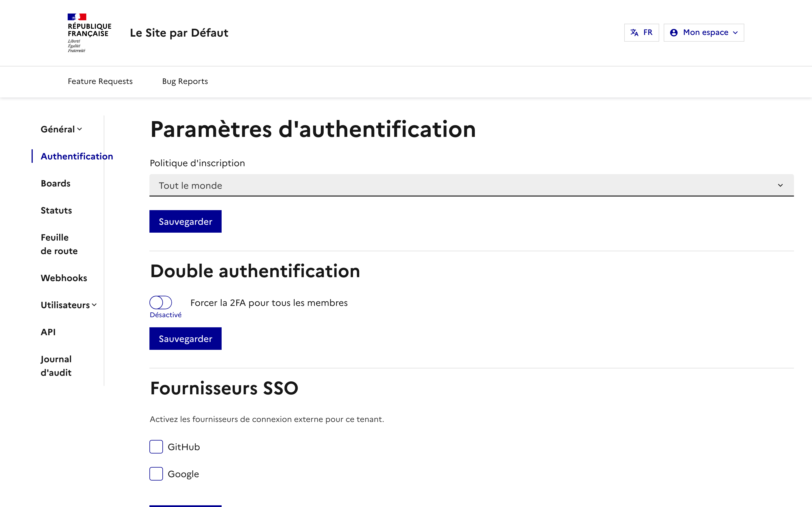Viewport: 812px width, 507px height.
Task: Enable forcer la 2FA pour tous les membres
Action: (160, 302)
